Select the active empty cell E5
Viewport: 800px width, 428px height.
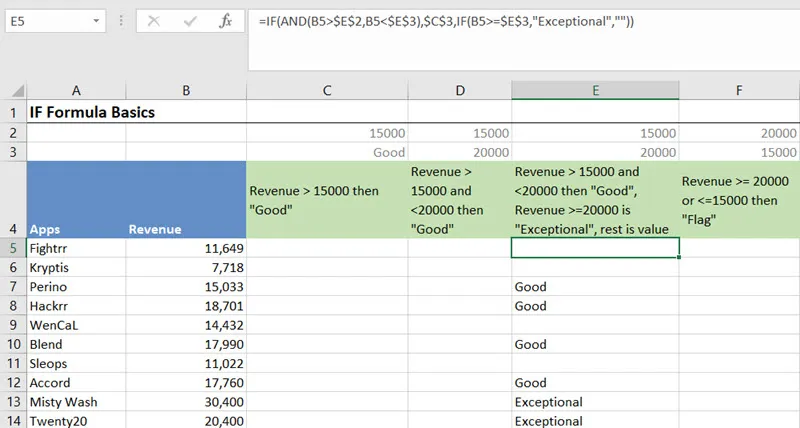[x=595, y=248]
